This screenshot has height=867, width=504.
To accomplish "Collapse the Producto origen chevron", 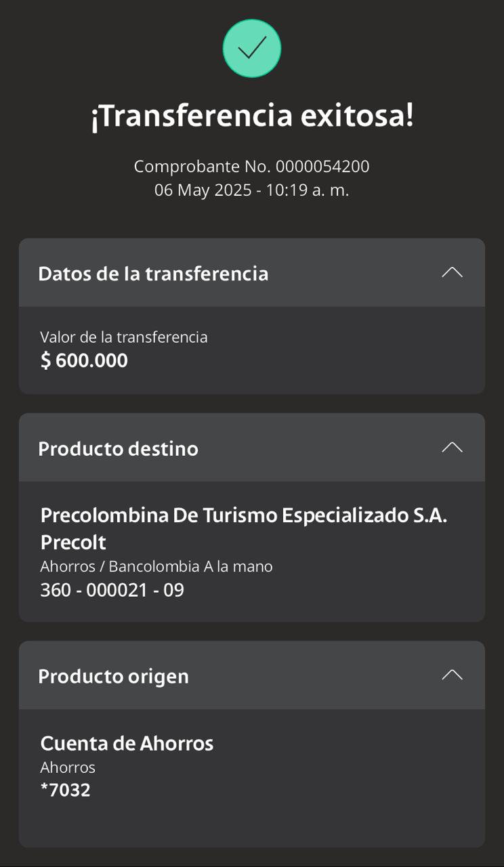I will (x=452, y=675).
